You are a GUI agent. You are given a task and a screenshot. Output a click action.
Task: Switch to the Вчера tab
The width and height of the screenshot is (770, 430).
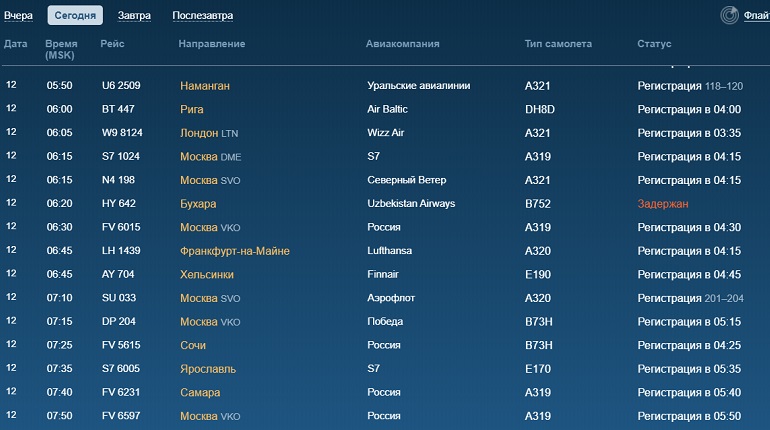click(x=18, y=16)
